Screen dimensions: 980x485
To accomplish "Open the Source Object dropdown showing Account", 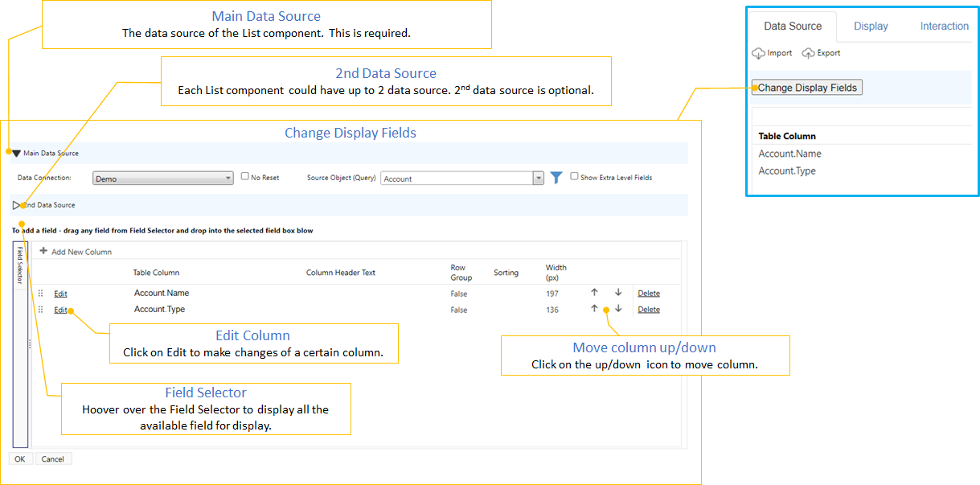I will click(x=462, y=179).
